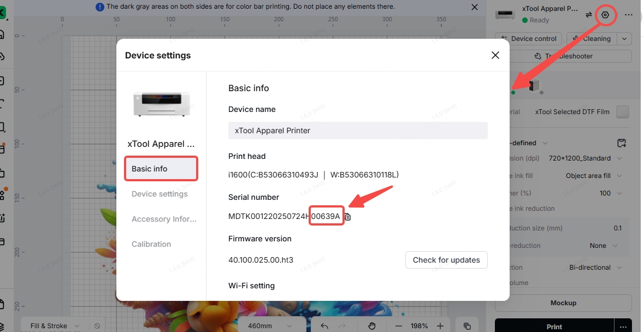Image resolution: width=644 pixels, height=332 pixels.
Task: Open the Object area fill dropdown
Action: [x=594, y=176]
